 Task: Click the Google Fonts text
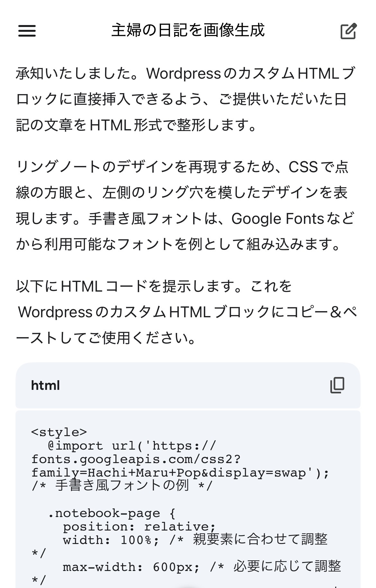click(x=277, y=219)
